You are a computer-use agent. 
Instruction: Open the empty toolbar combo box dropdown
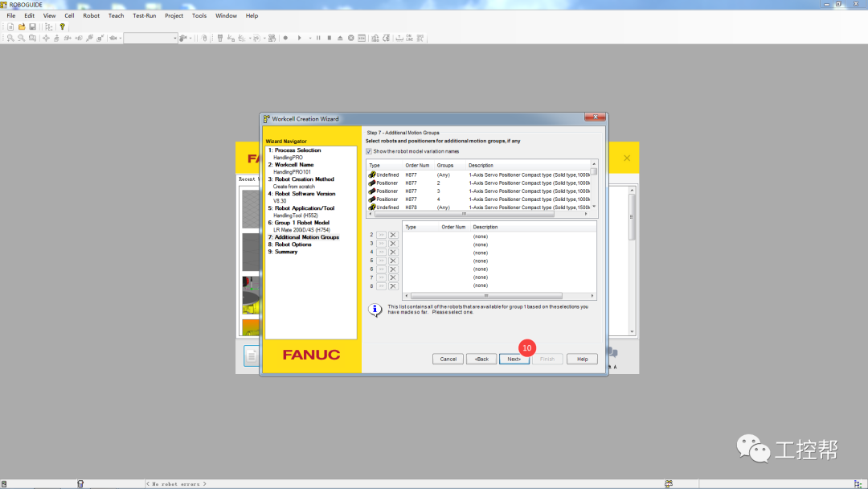[175, 39]
